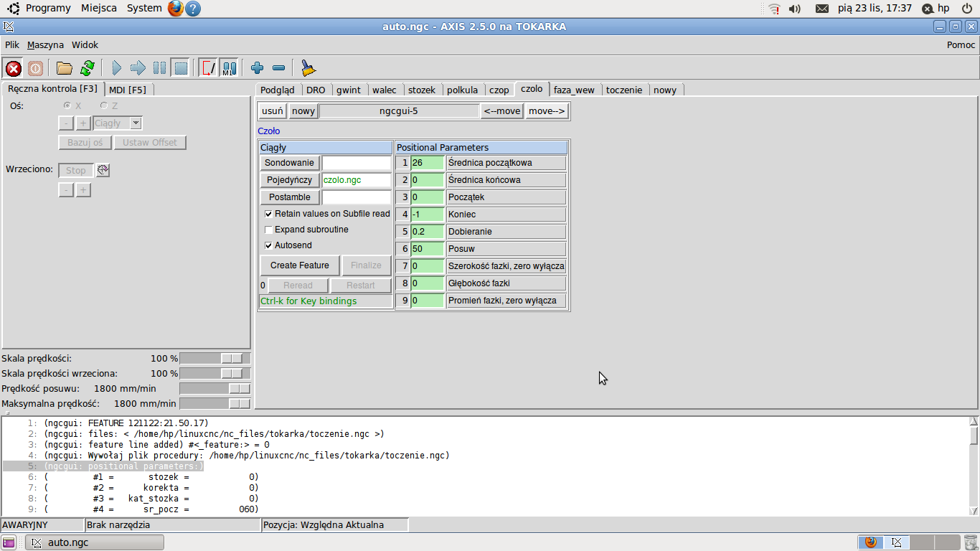Viewport: 980px width, 551px height.
Task: Stop program execution square icon
Action: tap(181, 68)
